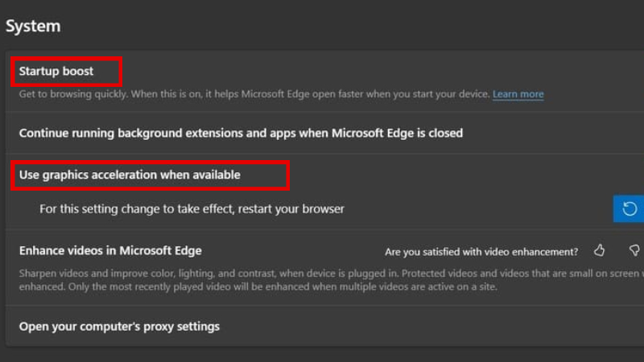The width and height of the screenshot is (644, 362).
Task: Click the Startup boost description text
Action: coord(254,94)
